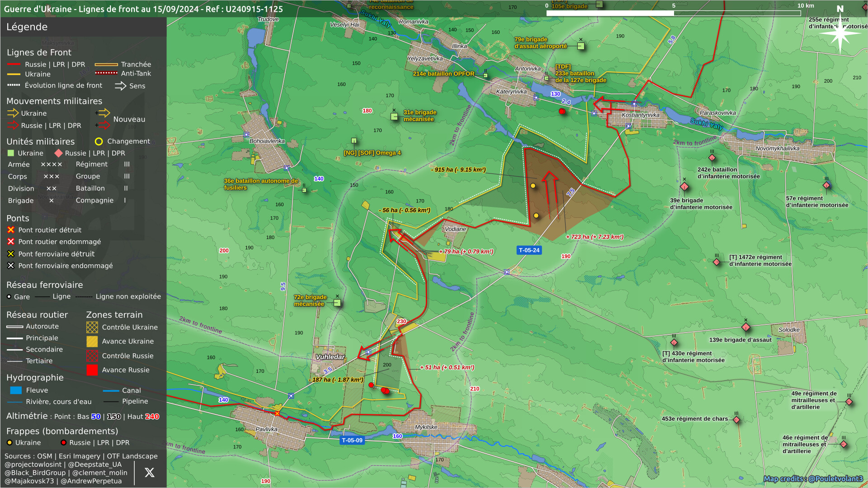Click the 453e régiment de chars marker
The image size is (868, 488).
pos(736,420)
